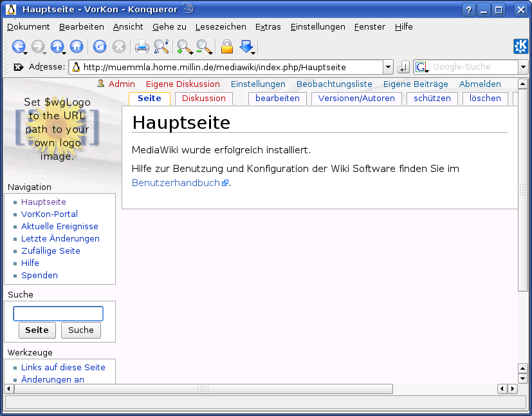Click the Up directory arrow icon
Image resolution: width=532 pixels, height=416 pixels.
(57, 46)
